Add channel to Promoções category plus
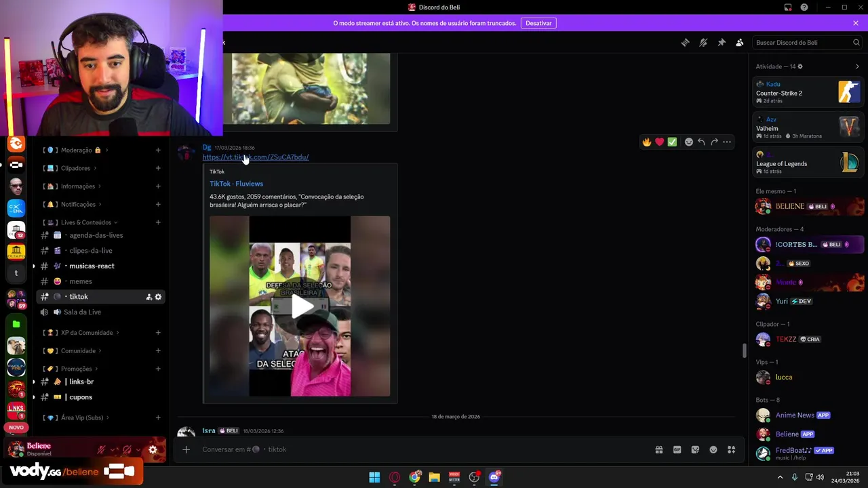This screenshot has height=488, width=868. tap(158, 369)
